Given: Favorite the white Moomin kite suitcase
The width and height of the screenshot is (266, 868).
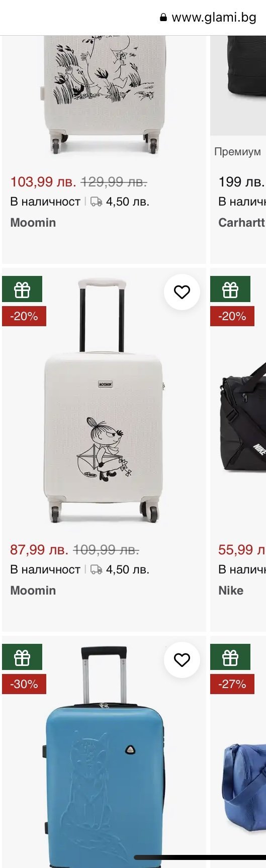Looking at the screenshot, I should tap(182, 292).
